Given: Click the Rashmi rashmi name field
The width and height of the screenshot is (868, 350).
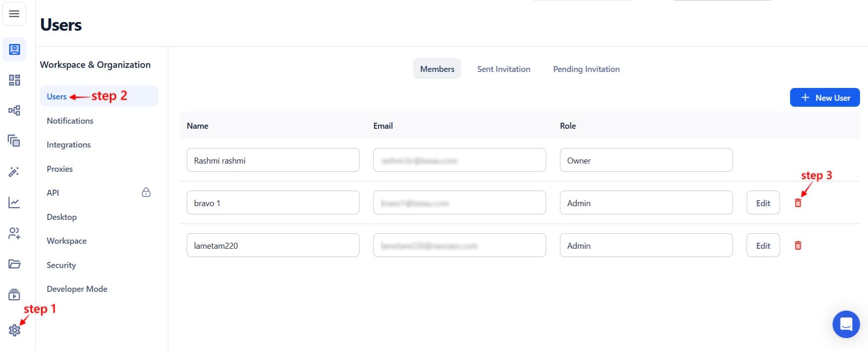Looking at the screenshot, I should coord(273,160).
